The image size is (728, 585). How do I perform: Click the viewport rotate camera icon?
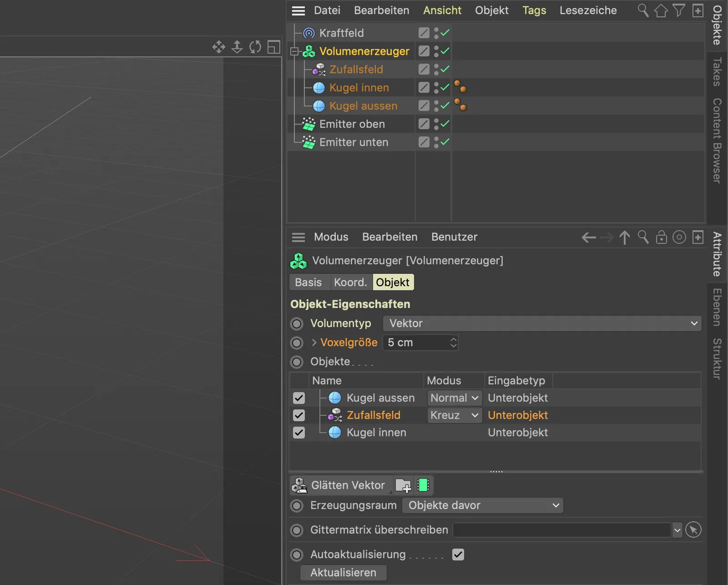255,47
